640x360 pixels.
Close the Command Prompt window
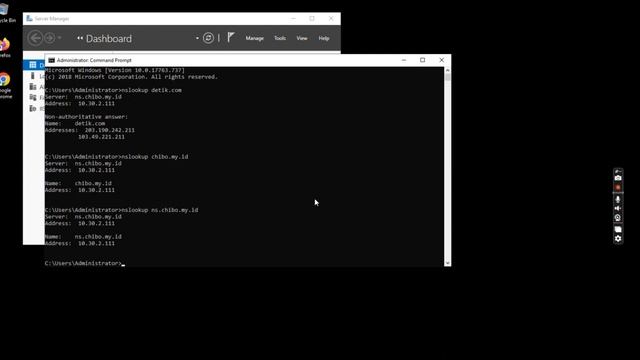click(441, 60)
